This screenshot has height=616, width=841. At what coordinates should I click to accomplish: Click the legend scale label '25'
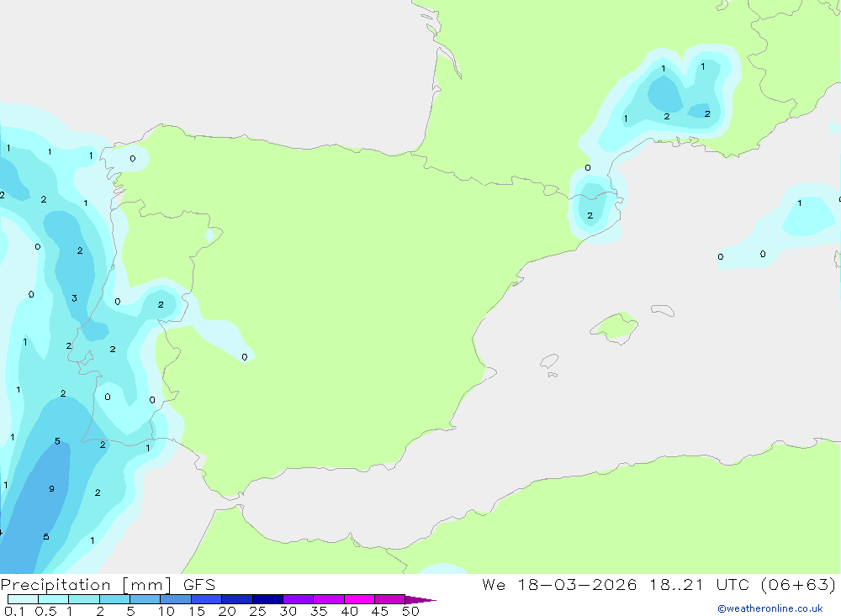click(x=258, y=611)
